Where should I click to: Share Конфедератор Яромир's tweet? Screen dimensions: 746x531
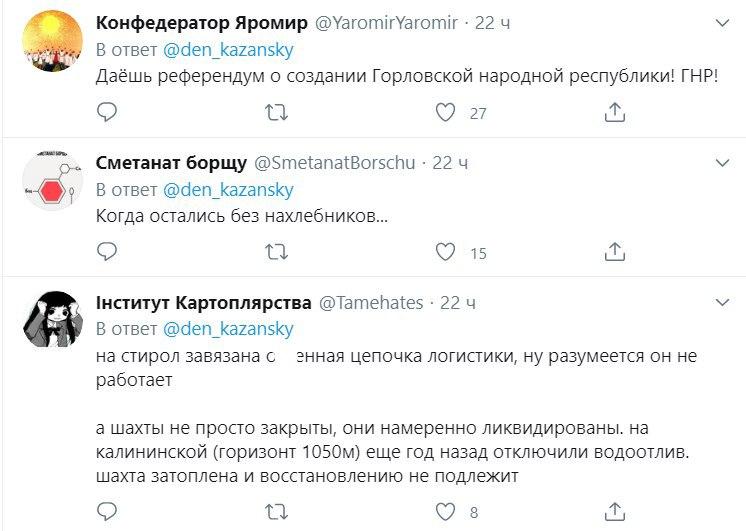point(615,113)
